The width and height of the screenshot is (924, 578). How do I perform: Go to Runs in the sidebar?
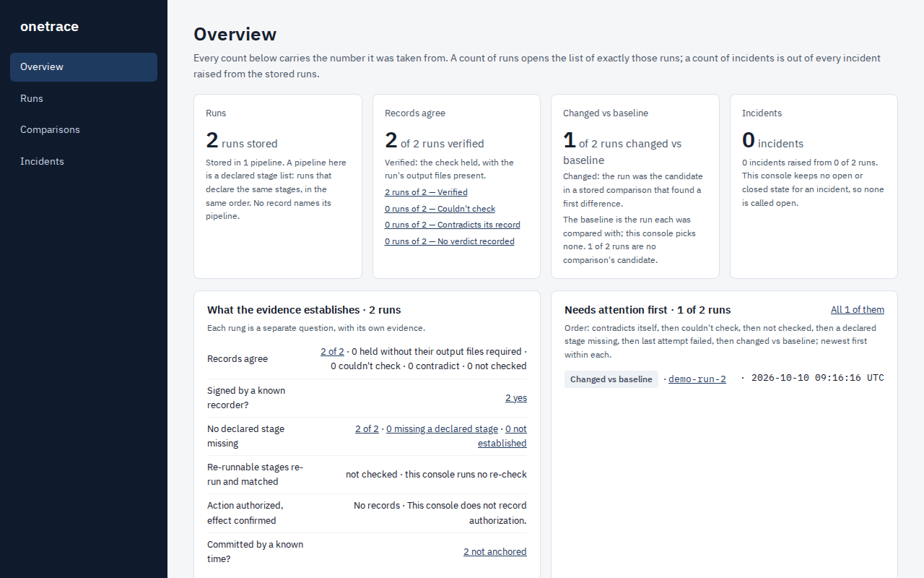pos(84,98)
